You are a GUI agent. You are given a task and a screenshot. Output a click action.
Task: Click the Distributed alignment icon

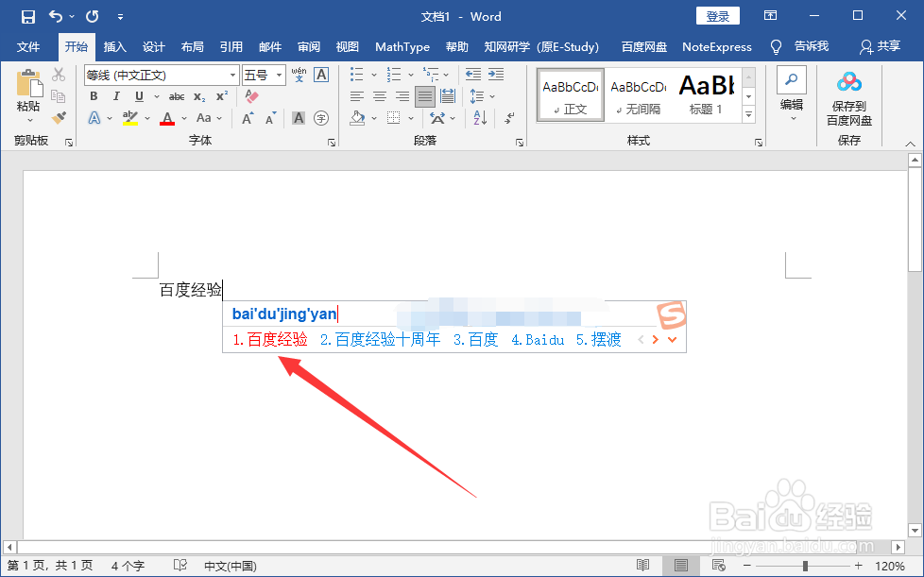(447, 96)
